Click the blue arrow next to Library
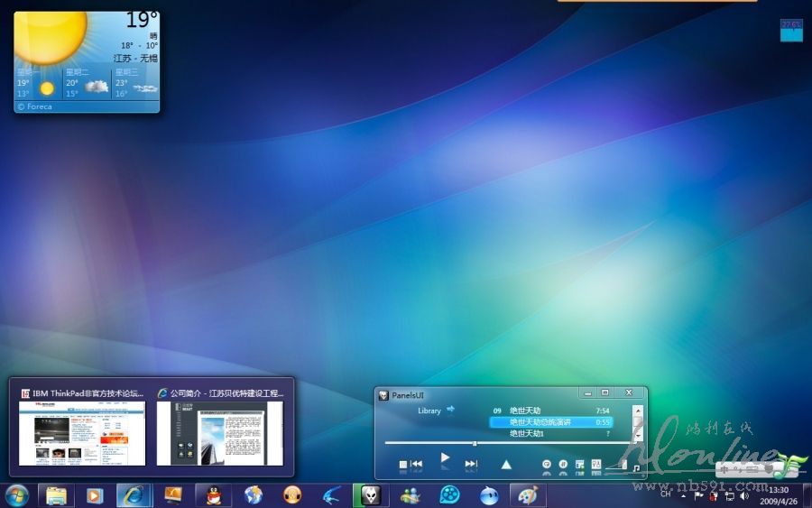Image resolution: width=812 pixels, height=508 pixels. coord(450,410)
